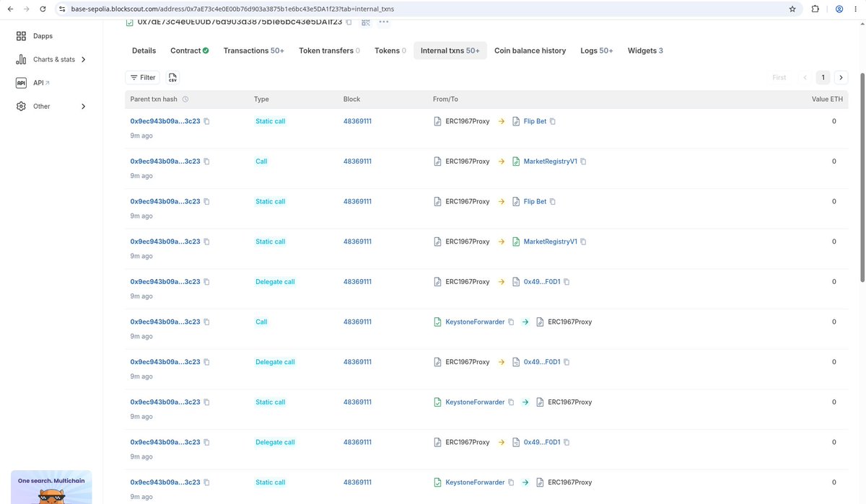The image size is (866, 504).
Task: Switch to the Contract tab
Action: coord(189,50)
